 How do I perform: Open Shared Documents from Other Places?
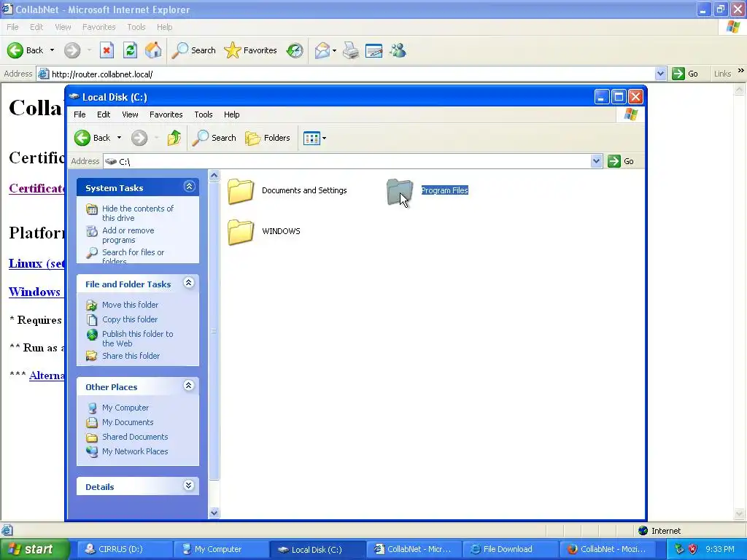[135, 437]
